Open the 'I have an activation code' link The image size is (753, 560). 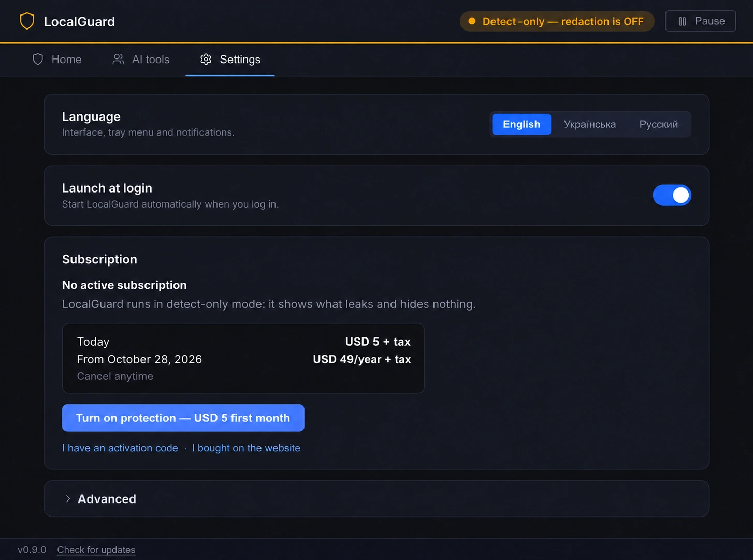pyautogui.click(x=120, y=448)
